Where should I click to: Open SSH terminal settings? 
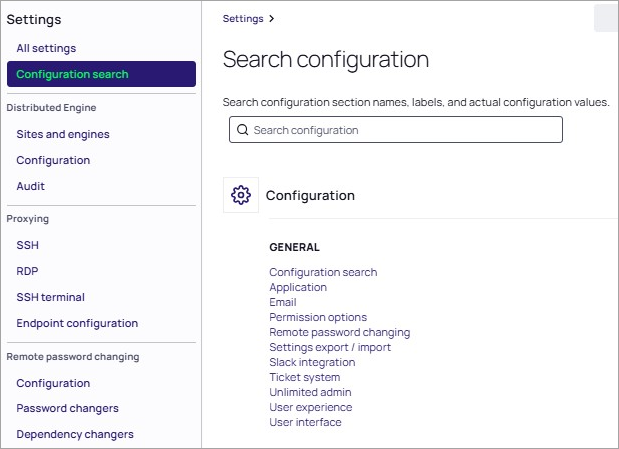pos(50,297)
